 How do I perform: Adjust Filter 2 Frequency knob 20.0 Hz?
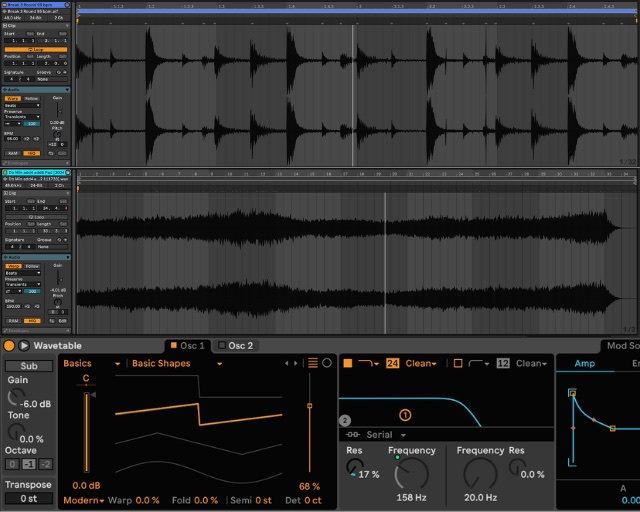480,474
